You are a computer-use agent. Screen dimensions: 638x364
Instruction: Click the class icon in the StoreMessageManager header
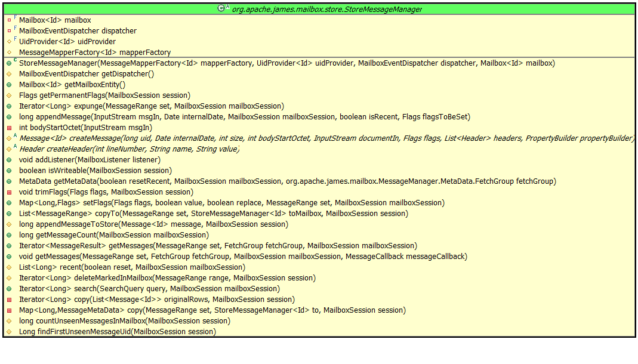[222, 8]
